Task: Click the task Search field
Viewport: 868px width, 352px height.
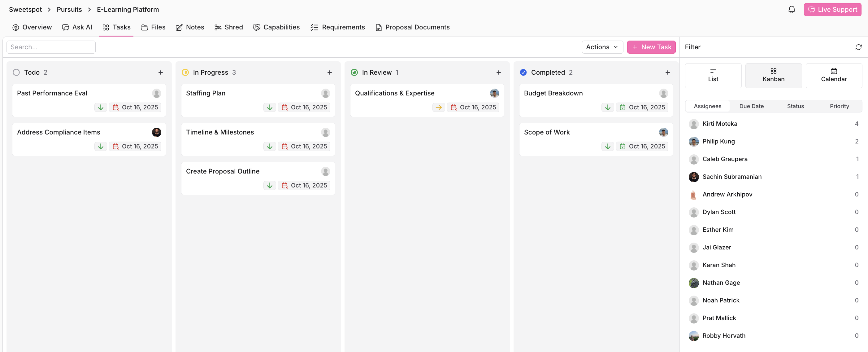Action: [x=51, y=47]
